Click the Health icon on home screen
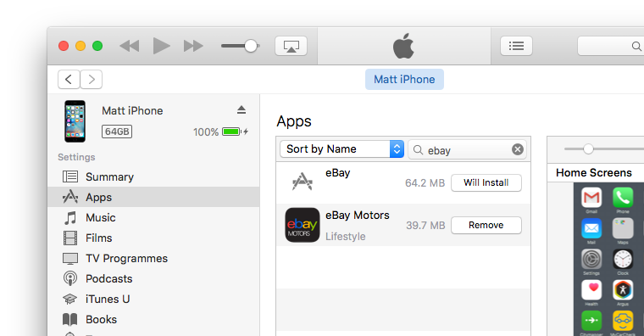This screenshot has width=644, height=336. (x=591, y=290)
